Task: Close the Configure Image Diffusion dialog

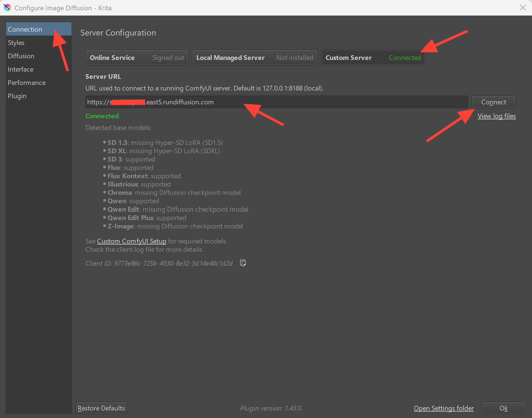Action: point(523,7)
